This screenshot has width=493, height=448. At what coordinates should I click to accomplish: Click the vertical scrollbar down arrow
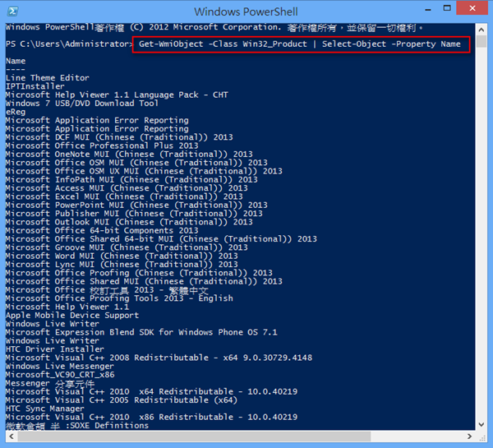[481, 424]
